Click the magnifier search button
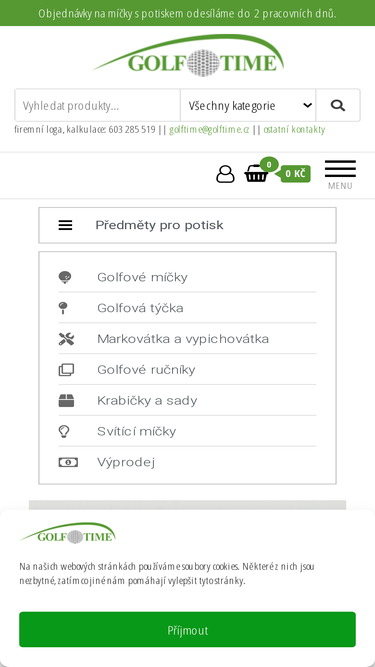 click(x=338, y=105)
